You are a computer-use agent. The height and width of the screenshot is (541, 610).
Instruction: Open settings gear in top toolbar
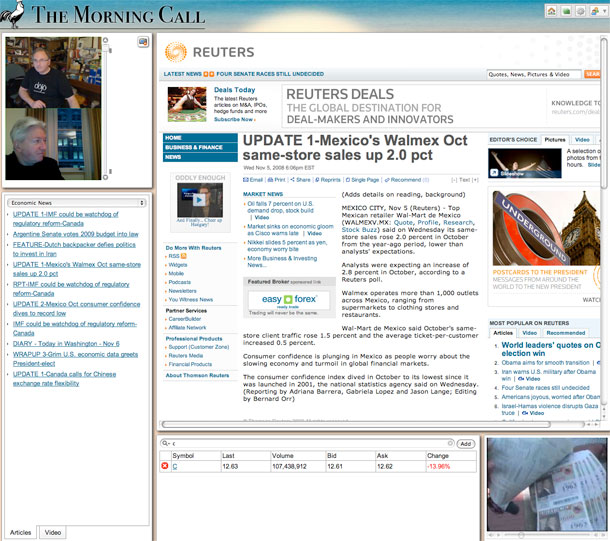580,11
